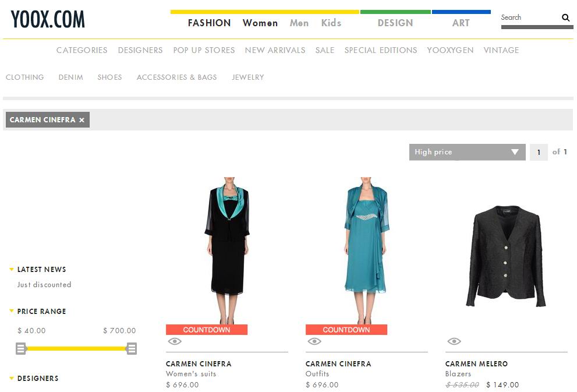Open the SALE menu item
The width and height of the screenshot is (577, 392).
[324, 50]
